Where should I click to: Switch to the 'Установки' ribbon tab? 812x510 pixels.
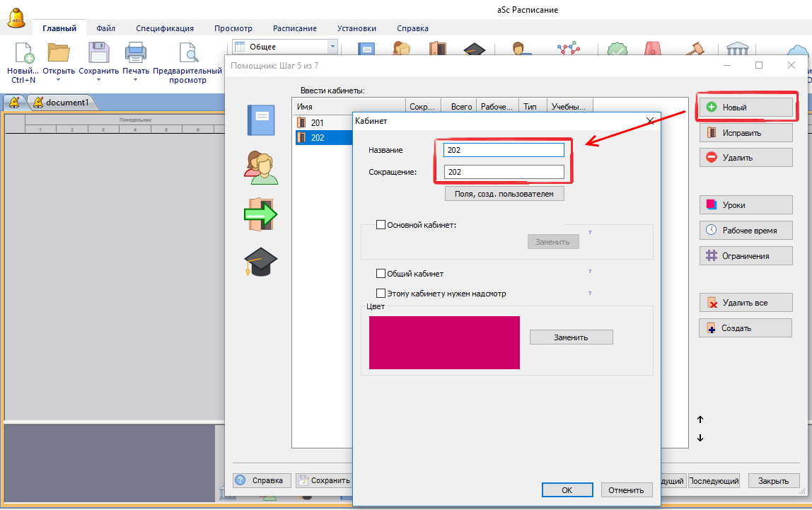click(356, 28)
